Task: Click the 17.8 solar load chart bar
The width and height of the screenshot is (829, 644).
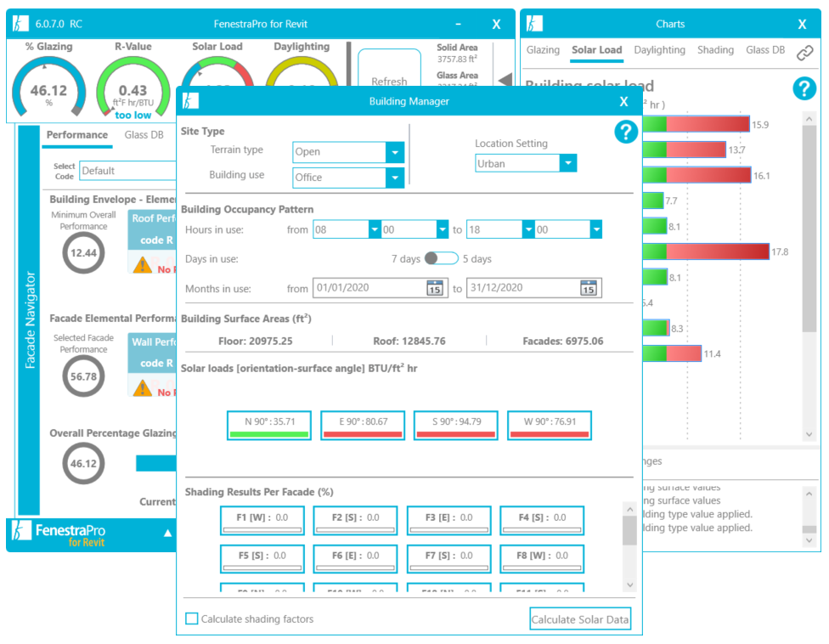Action: (x=707, y=251)
